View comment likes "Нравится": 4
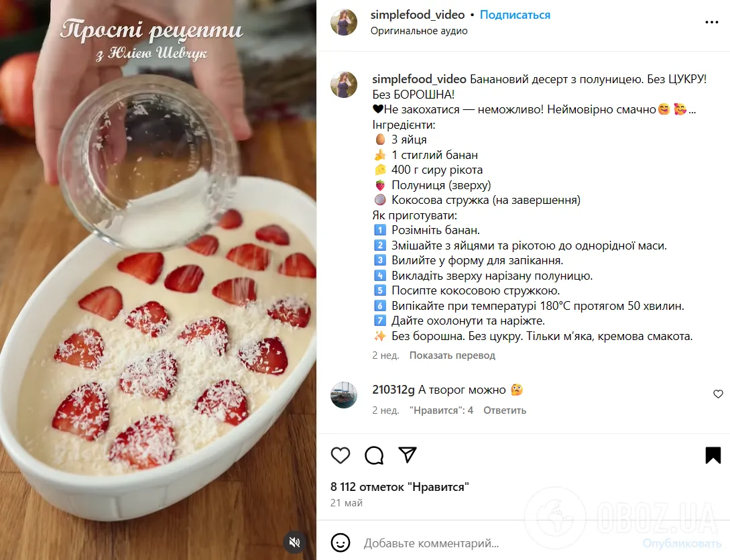This screenshot has height=560, width=730. 441,410
